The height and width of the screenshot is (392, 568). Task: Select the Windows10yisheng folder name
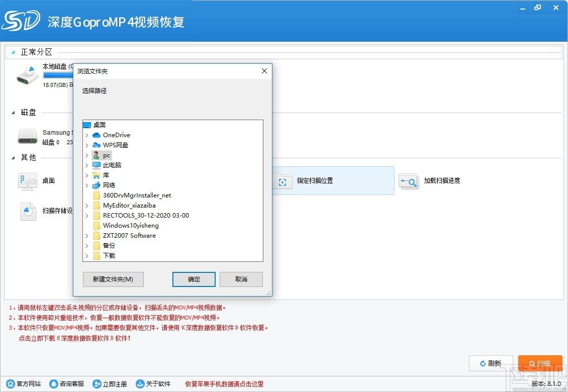[x=131, y=226]
